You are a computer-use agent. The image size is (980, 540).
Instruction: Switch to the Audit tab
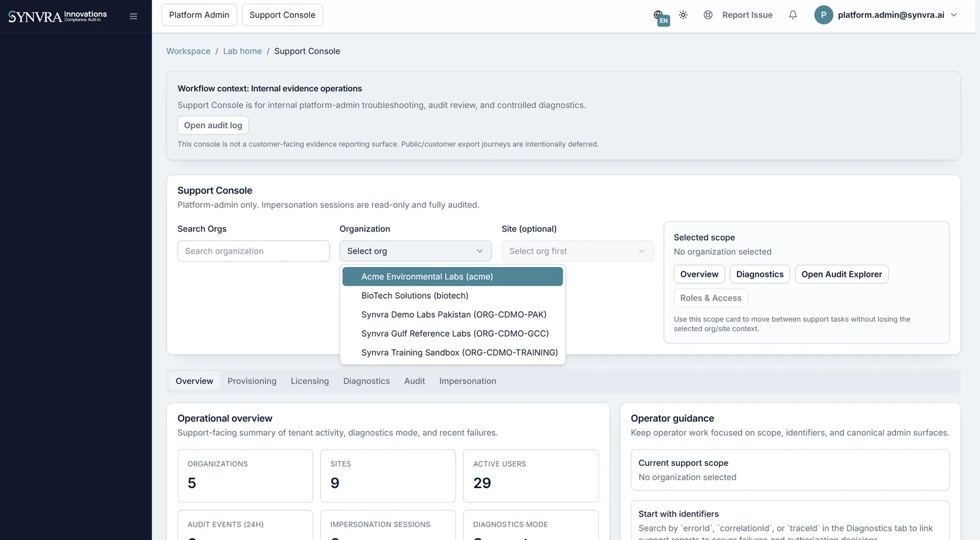pos(415,381)
